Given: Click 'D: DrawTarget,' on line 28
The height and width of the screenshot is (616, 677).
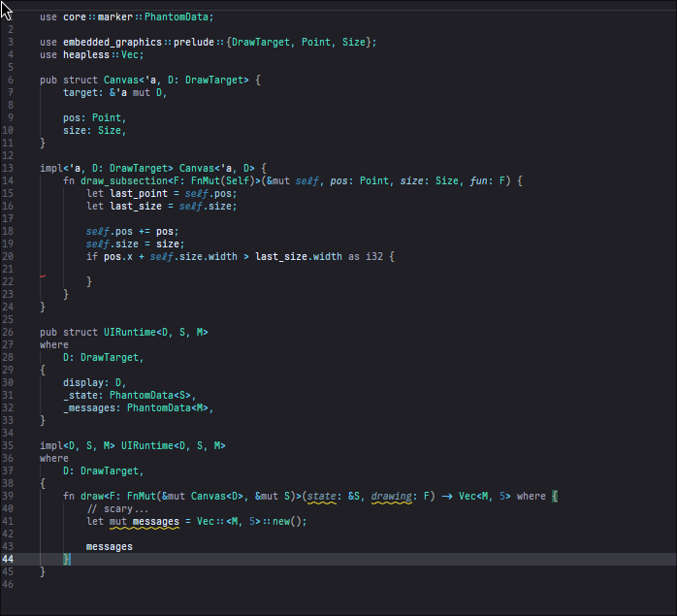Looking at the screenshot, I should click(x=104, y=358).
